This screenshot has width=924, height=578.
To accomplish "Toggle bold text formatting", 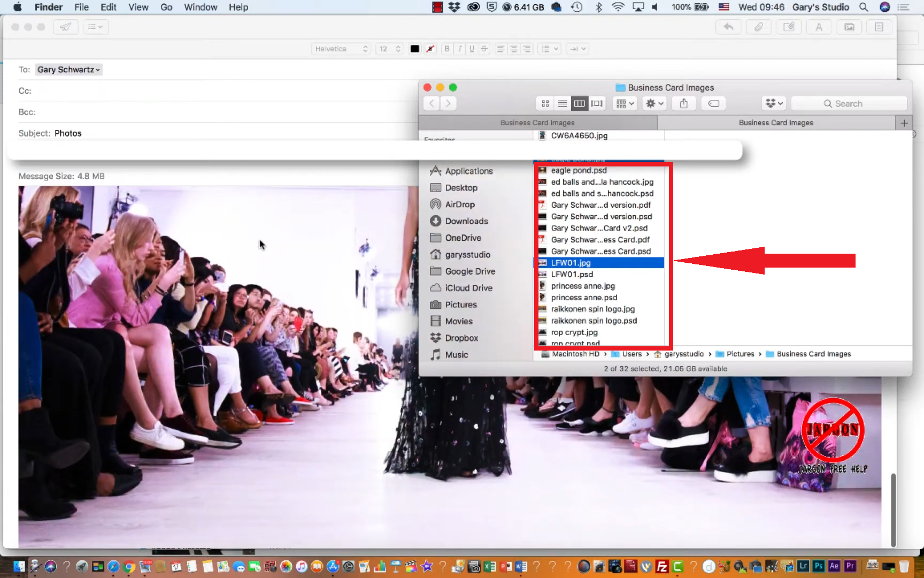I will (x=447, y=49).
